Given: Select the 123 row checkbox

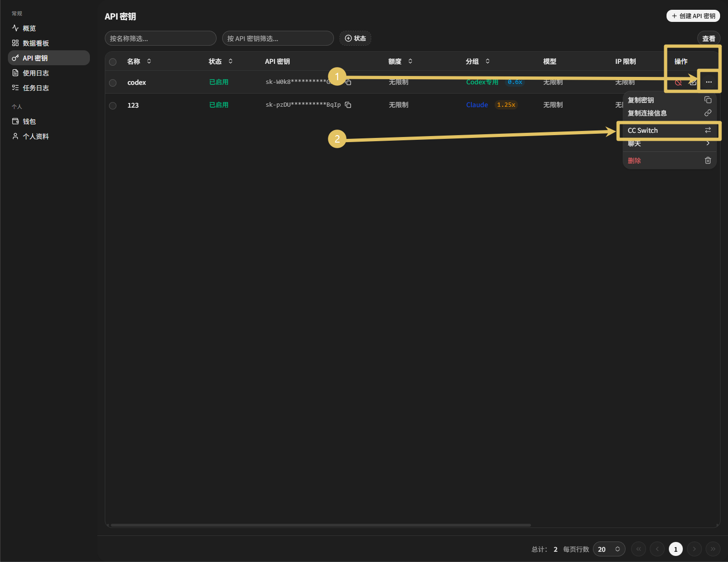Looking at the screenshot, I should point(113,105).
